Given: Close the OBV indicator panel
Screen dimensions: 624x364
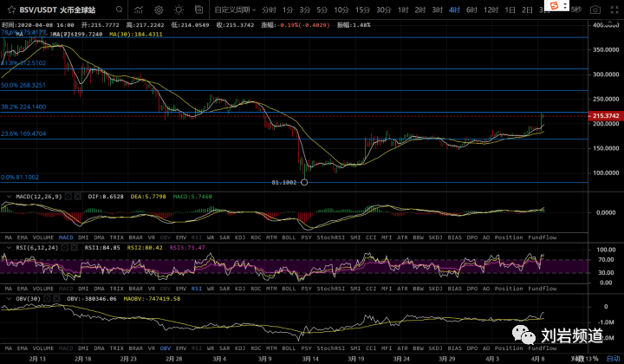Looking at the screenshot, I should [56, 298].
